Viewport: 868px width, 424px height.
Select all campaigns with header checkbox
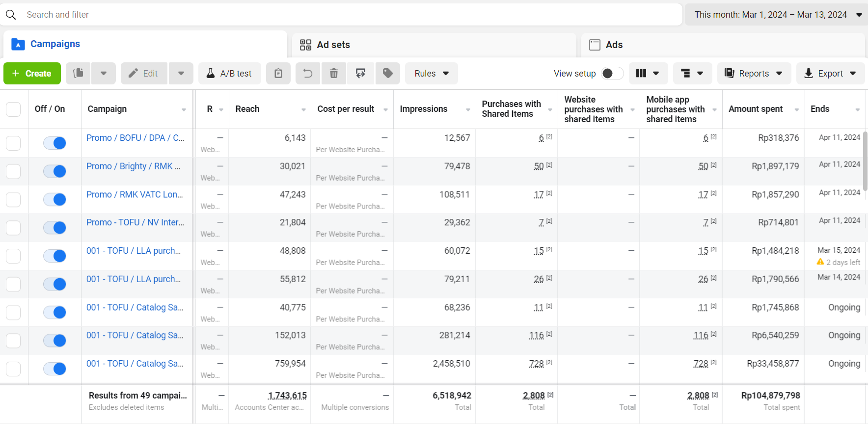tap(13, 109)
